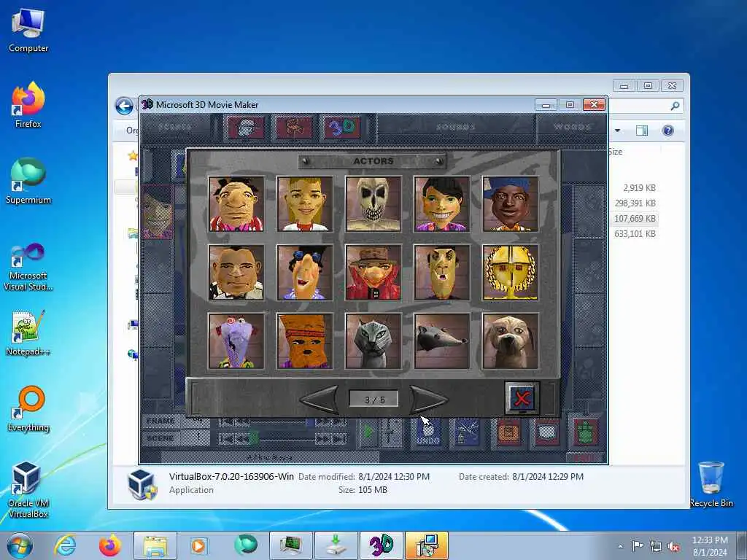The image size is (747, 560).
Task: Expand the Explorer view options dropdown arrow
Action: coord(618,131)
